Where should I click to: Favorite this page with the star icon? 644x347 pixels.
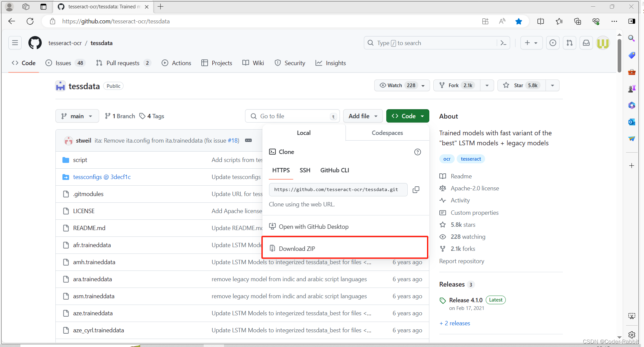pos(518,21)
